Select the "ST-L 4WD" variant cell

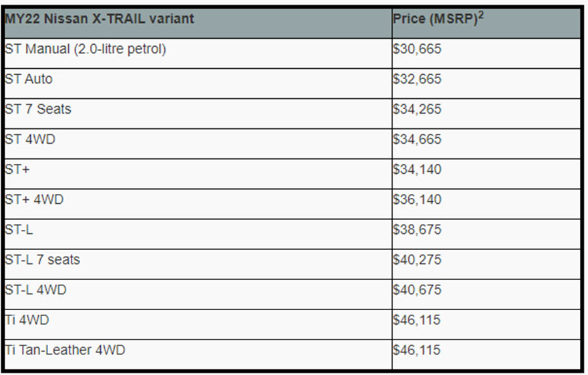(x=35, y=290)
